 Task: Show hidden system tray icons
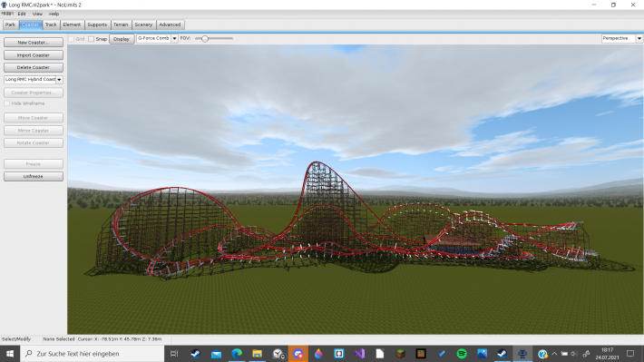(x=554, y=353)
